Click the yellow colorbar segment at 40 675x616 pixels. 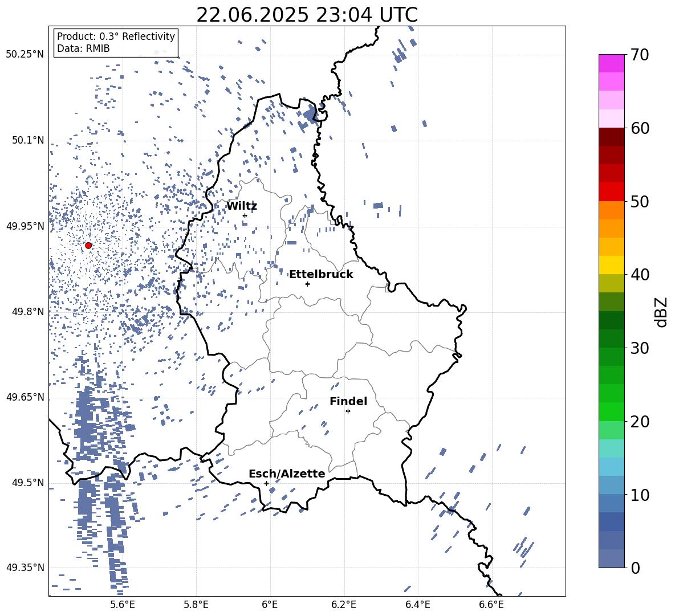click(x=611, y=265)
